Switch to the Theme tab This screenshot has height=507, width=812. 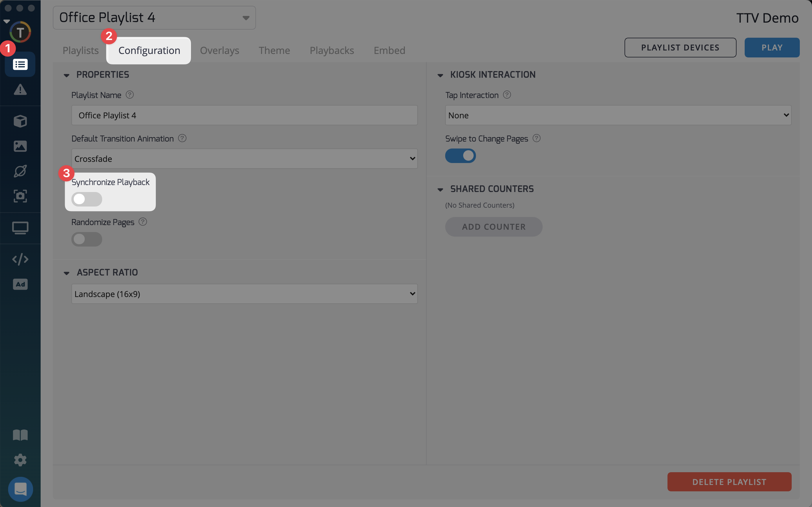[274, 50]
